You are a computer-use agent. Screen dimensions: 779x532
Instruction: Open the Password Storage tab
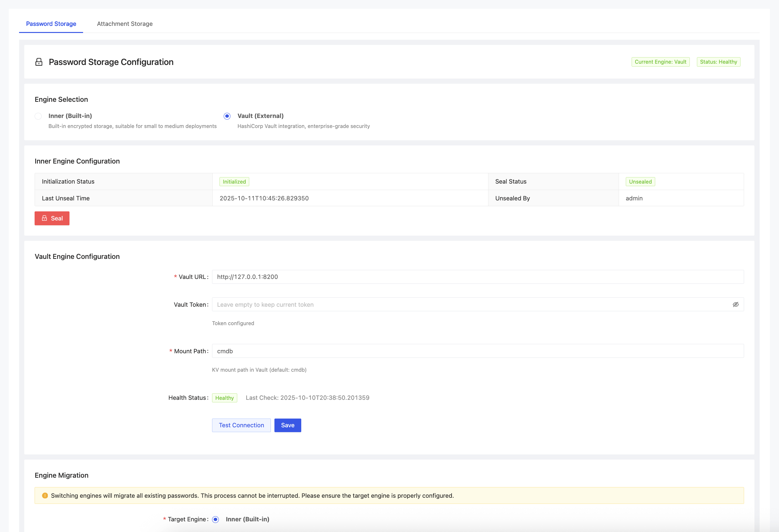51,24
